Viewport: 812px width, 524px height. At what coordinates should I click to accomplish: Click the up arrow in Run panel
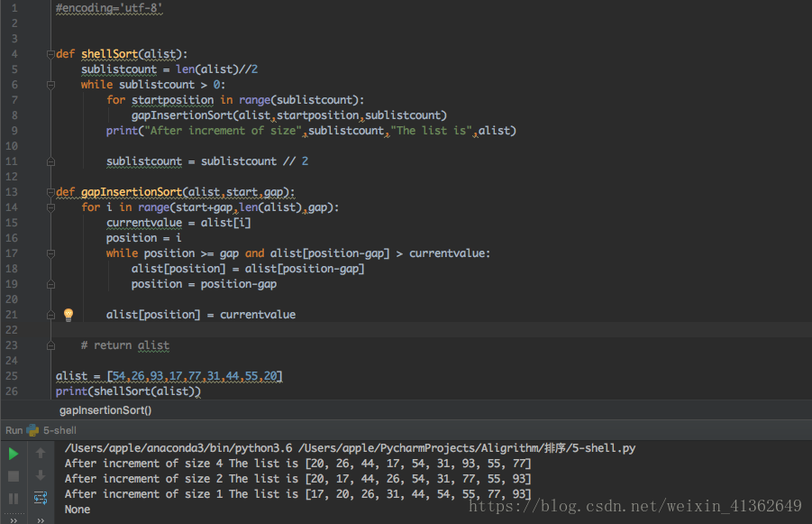coord(41,453)
